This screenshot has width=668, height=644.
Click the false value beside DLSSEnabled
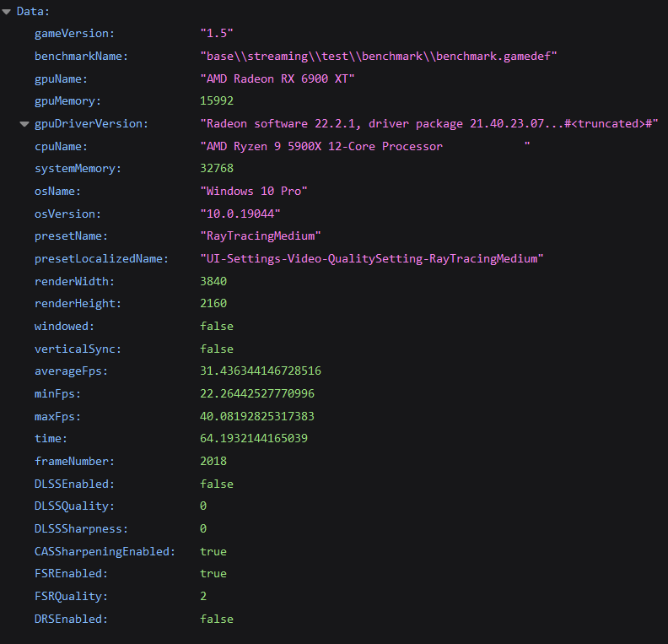click(217, 484)
